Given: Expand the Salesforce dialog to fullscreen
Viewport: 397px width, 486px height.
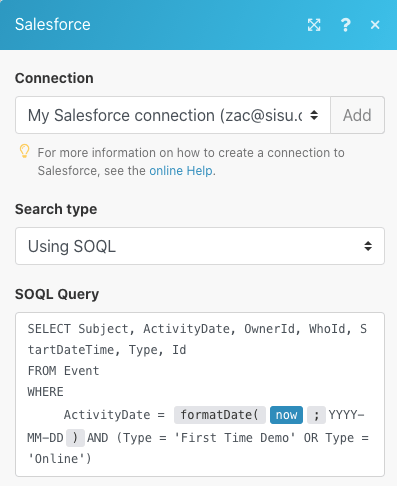Looking at the screenshot, I should 314,25.
